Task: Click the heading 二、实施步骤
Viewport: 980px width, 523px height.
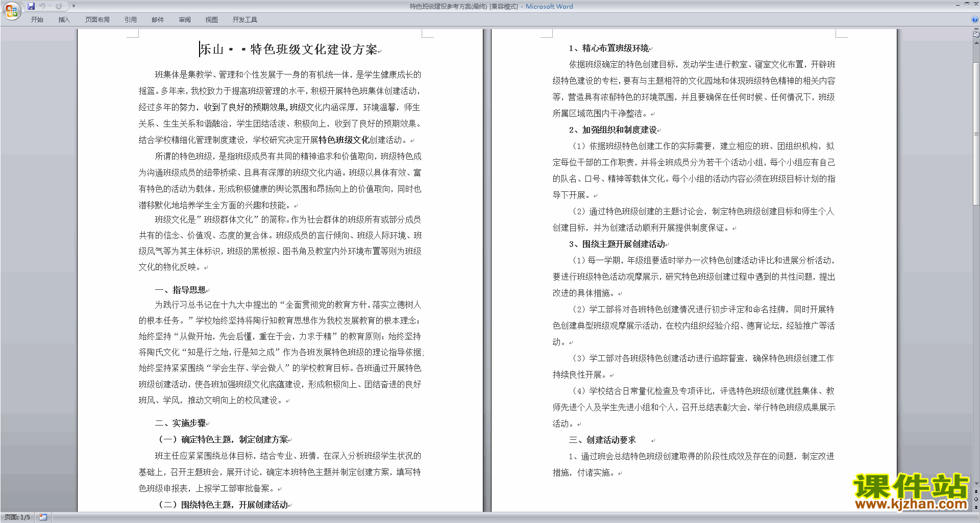Action: [180, 423]
